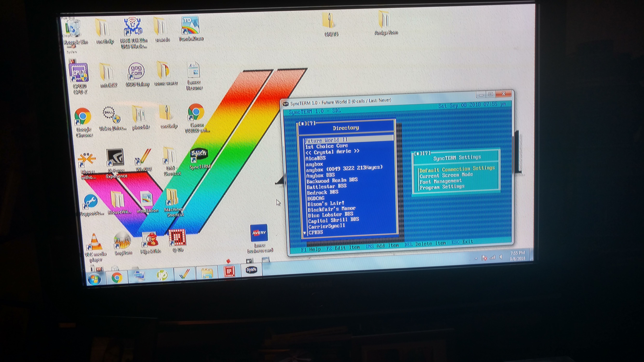Select Capitol Shrill BBS entry
Viewport: 644px width, 362px height.
pos(333,220)
